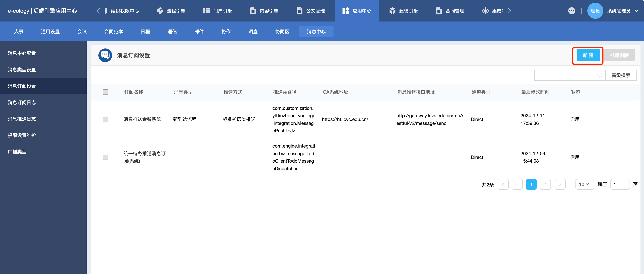This screenshot has height=274, width=644.
Task: Switch to the 邮件 tab
Action: tap(199, 31)
